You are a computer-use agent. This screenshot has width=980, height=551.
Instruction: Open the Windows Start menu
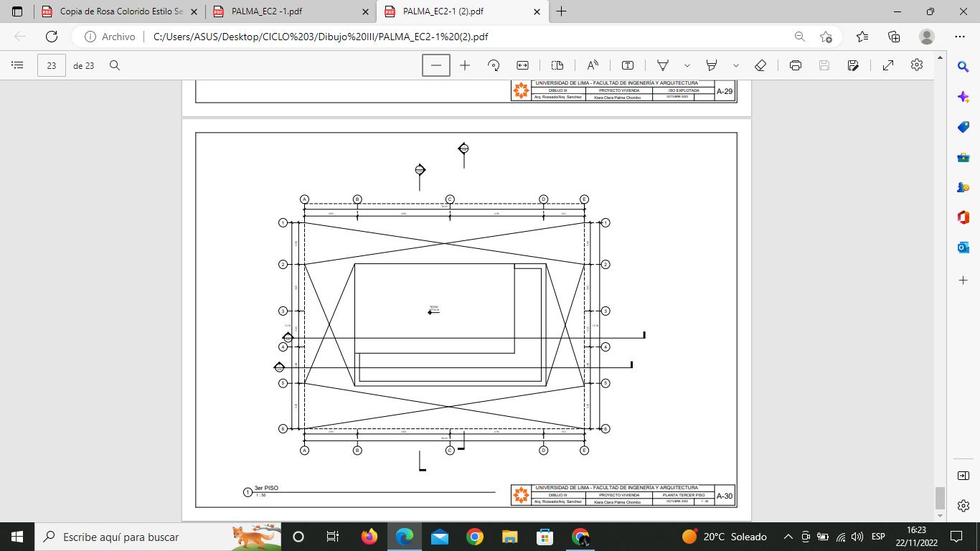coord(17,537)
